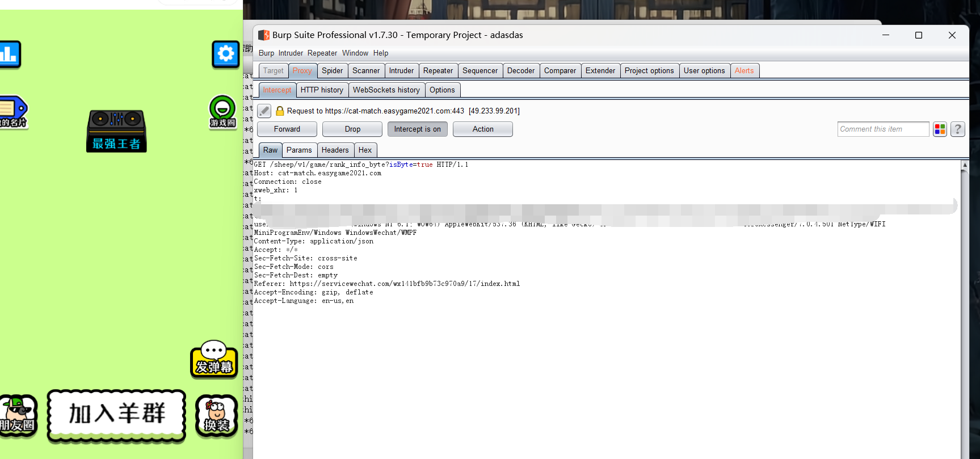Switch to the Repeater tab
Viewport: 980px width, 459px height.
point(438,71)
